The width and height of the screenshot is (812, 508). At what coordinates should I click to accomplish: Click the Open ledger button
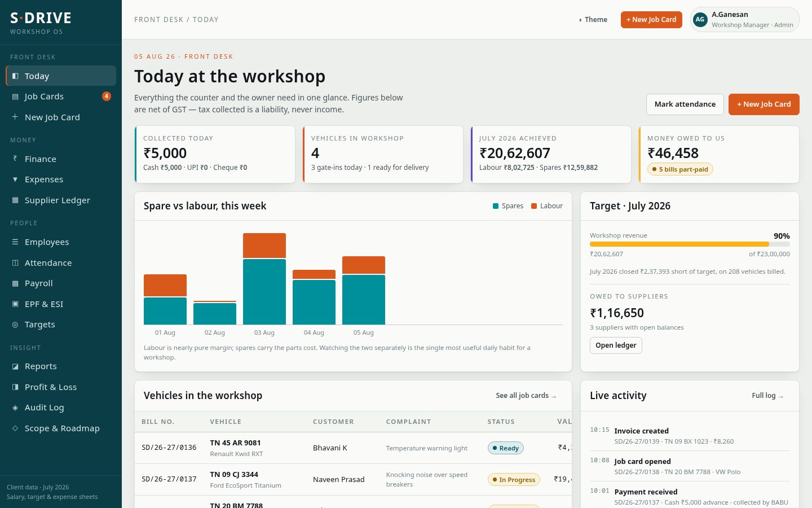tap(616, 345)
